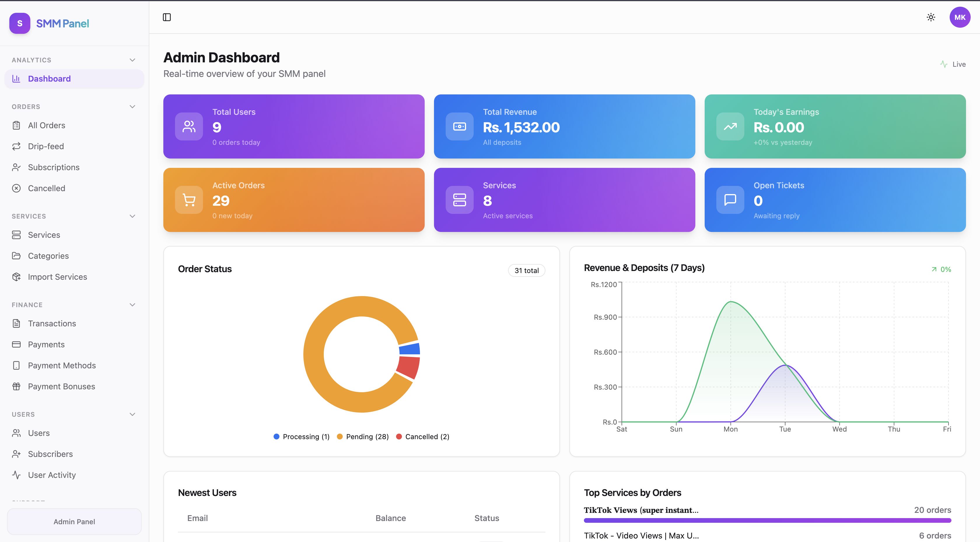Switch theme with the sun icon
980x542 pixels.
931,17
